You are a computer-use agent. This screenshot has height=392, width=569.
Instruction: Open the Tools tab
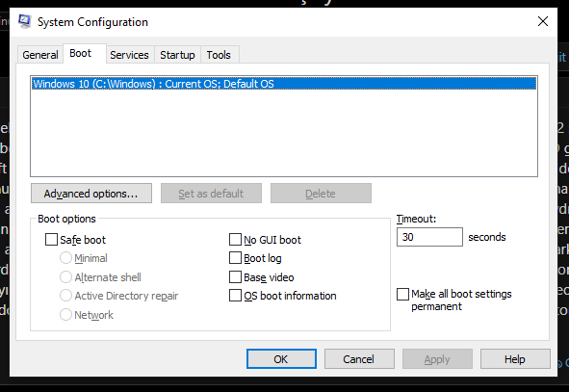(x=219, y=55)
